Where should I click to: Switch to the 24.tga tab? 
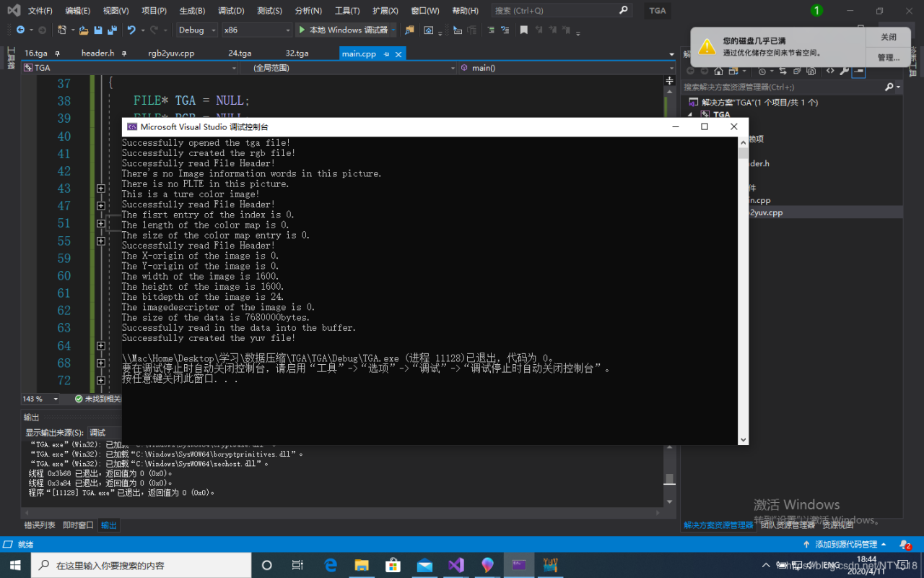point(240,53)
